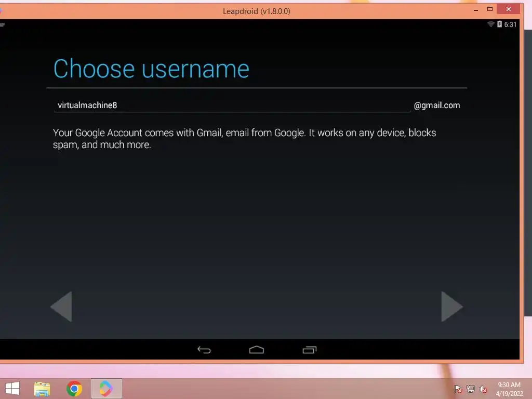Open Action Center flag icon in tray
532x399 pixels.
click(x=458, y=389)
